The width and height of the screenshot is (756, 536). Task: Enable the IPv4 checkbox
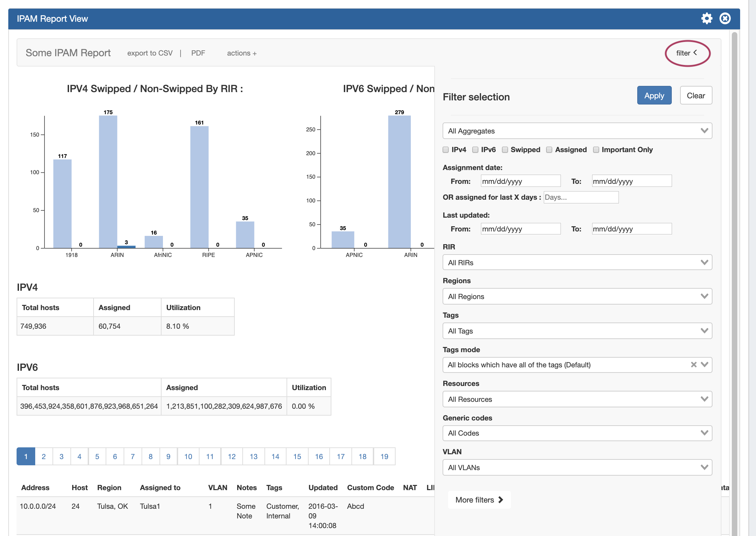click(446, 150)
